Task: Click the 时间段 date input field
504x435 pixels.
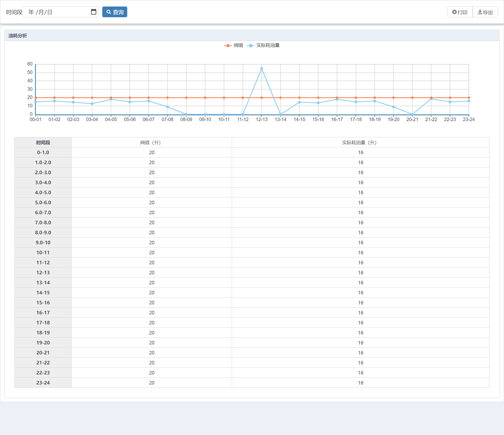Action: tap(56, 12)
